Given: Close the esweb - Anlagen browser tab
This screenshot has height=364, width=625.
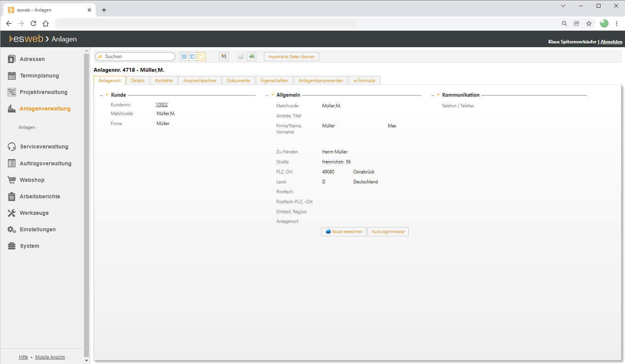Looking at the screenshot, I should tap(89, 10).
